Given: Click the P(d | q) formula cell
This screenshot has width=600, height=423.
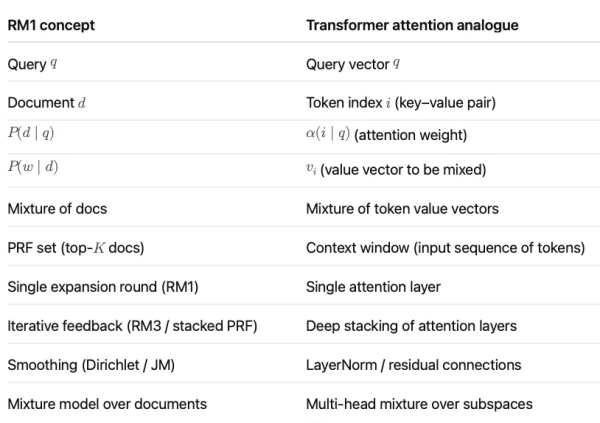Looking at the screenshot, I should pos(32,135).
